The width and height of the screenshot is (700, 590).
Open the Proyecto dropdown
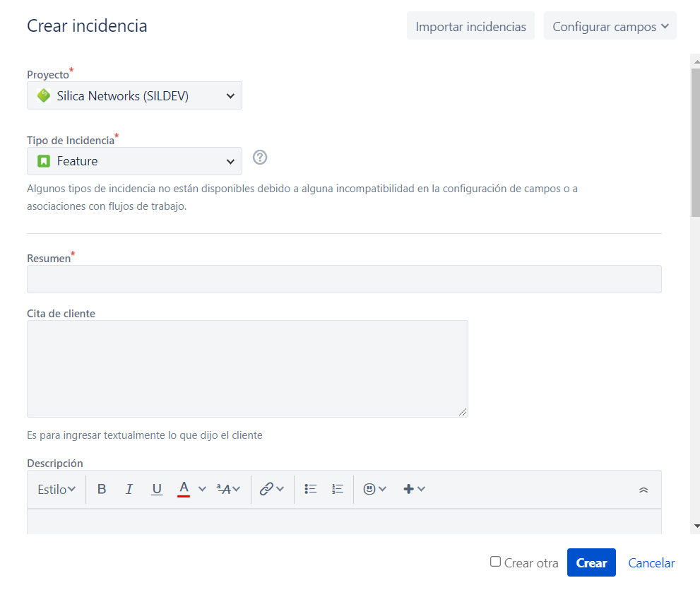(134, 96)
